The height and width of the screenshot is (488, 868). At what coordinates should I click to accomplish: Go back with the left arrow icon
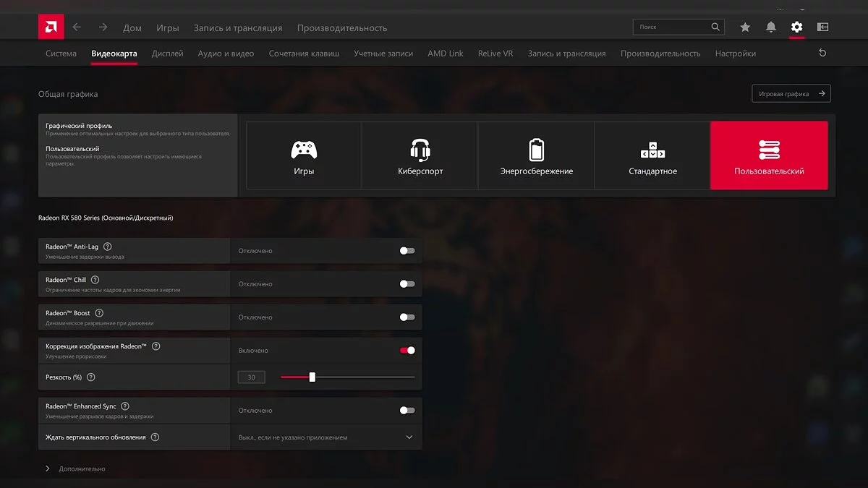coord(77,27)
